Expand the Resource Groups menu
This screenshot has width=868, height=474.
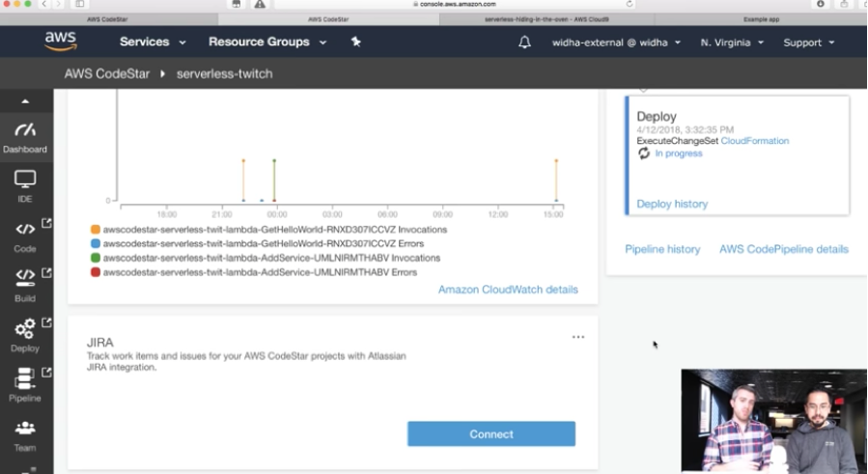[267, 42]
